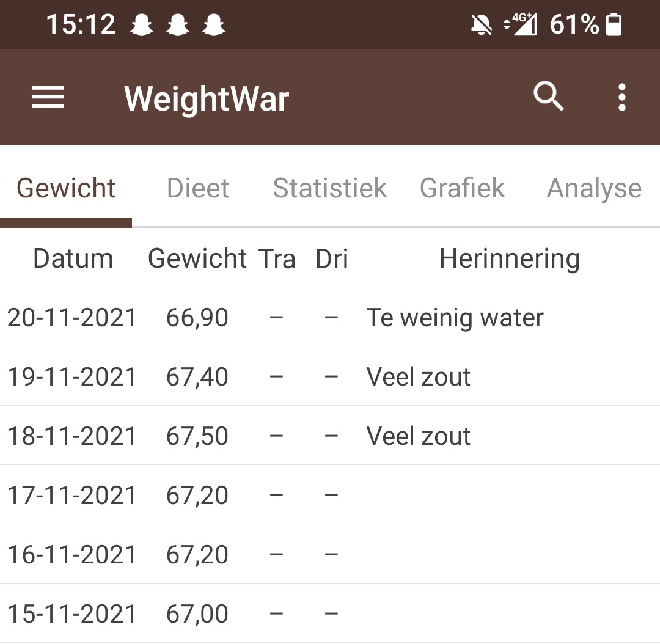Tap the battery status icon
The image size is (660, 644).
614,25
